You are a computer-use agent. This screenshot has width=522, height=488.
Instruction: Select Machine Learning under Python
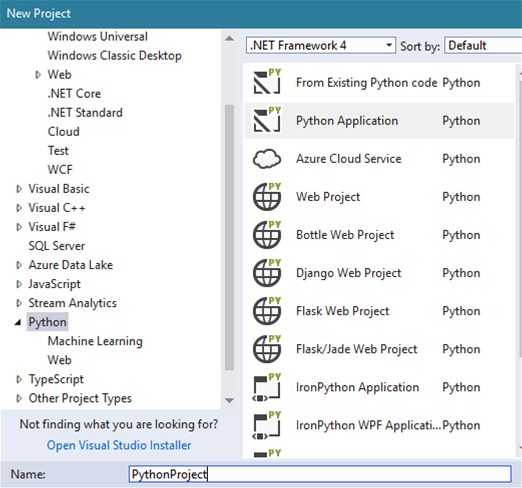[x=95, y=341]
